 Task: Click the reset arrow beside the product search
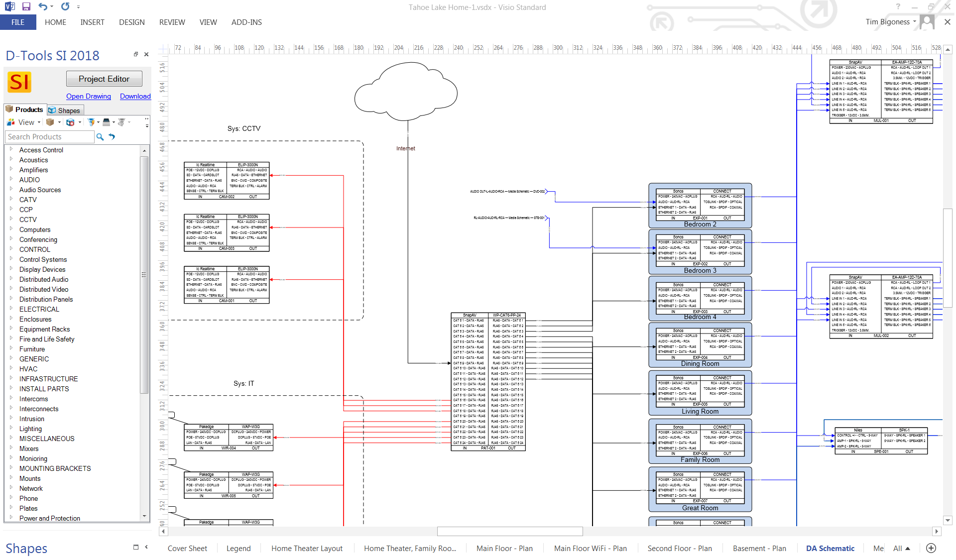tap(111, 137)
